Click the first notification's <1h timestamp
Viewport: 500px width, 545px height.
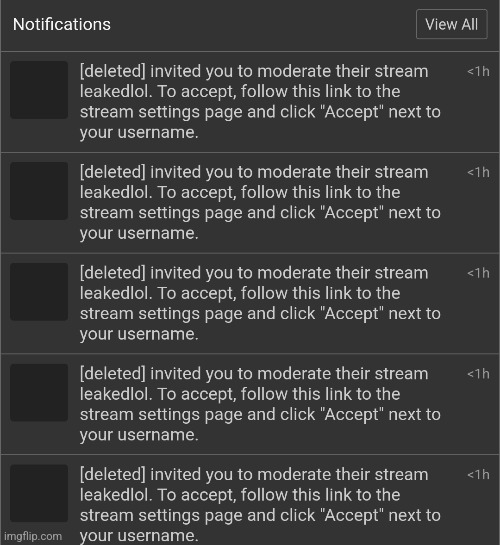click(x=478, y=72)
